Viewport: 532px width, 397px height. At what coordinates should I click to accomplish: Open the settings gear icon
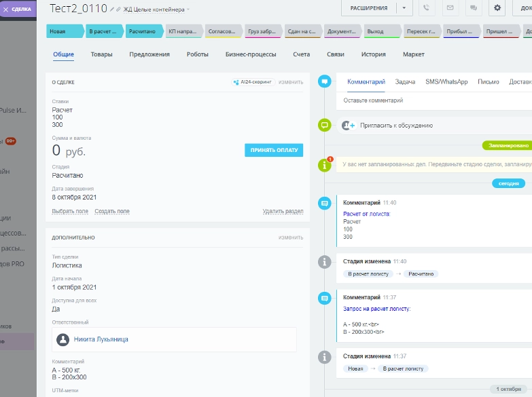497,8
